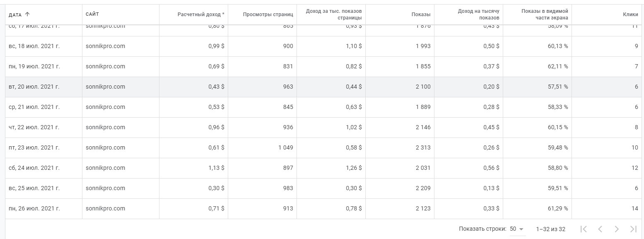Sort by Просмотры страниц column header
The image size is (644, 239).
pyautogui.click(x=268, y=14)
